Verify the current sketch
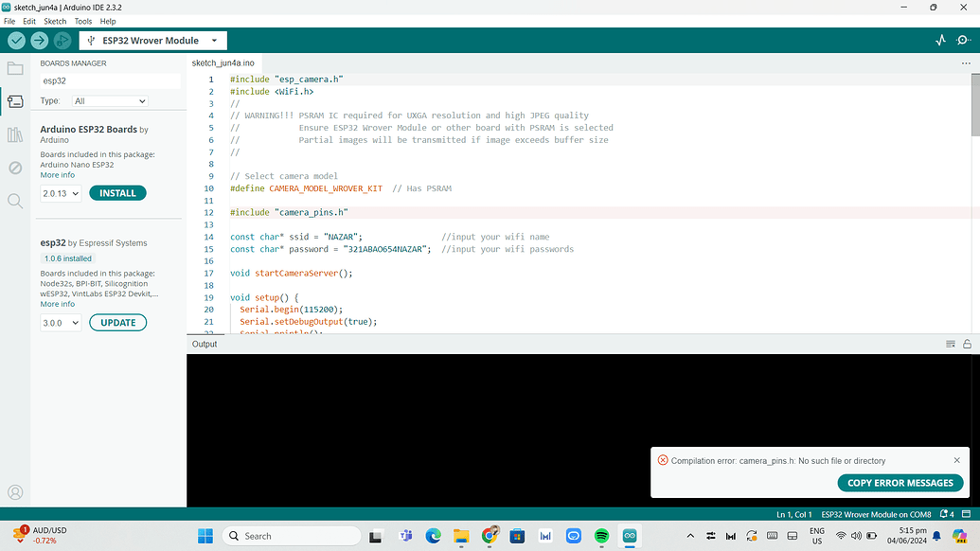 (15, 41)
